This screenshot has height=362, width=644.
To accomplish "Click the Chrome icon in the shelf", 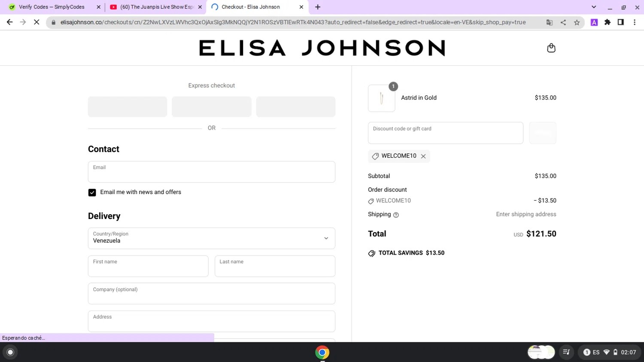I will tap(322, 353).
